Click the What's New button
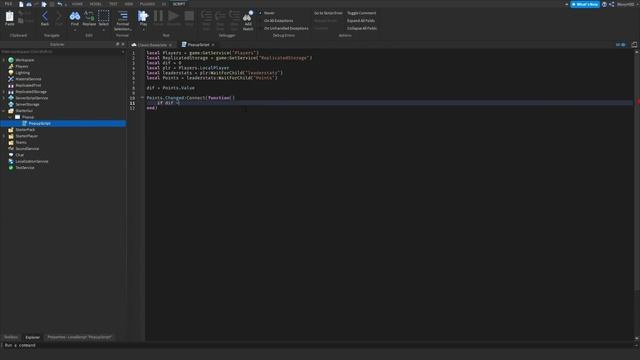The height and width of the screenshot is (360, 640). (585, 4)
